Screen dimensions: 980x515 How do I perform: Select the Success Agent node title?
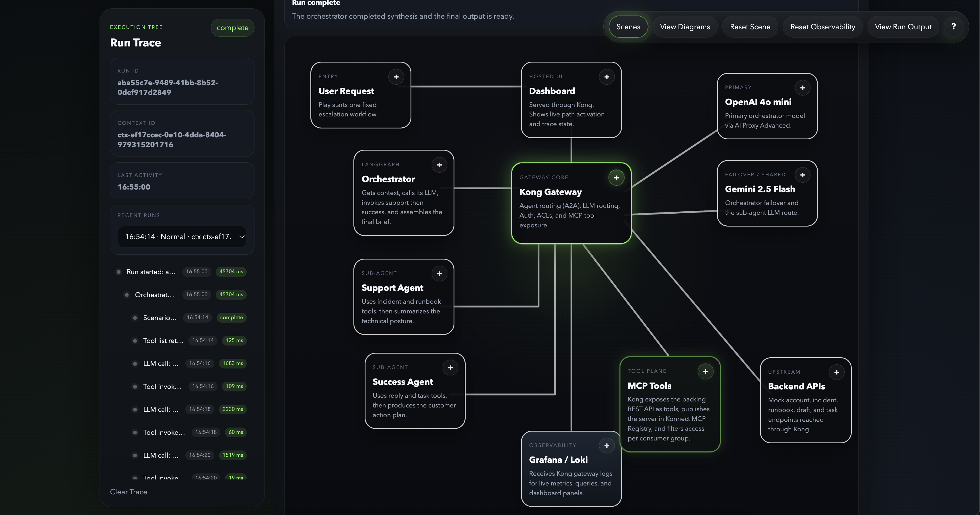pos(402,382)
